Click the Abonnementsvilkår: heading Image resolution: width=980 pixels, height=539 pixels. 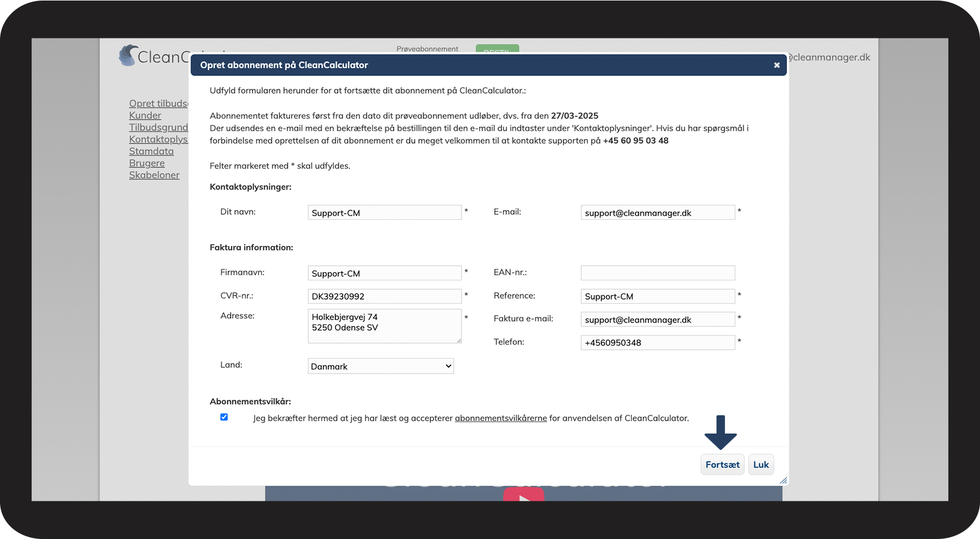tap(250, 401)
